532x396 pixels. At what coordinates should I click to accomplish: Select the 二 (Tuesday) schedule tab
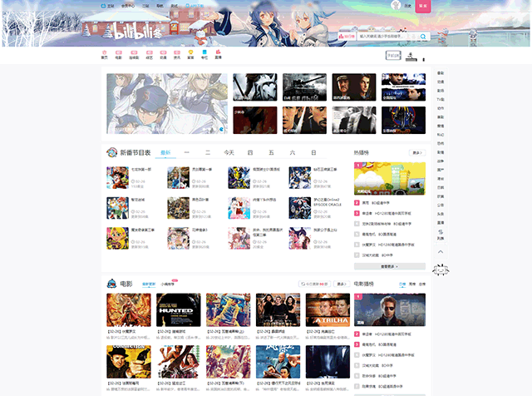208,152
